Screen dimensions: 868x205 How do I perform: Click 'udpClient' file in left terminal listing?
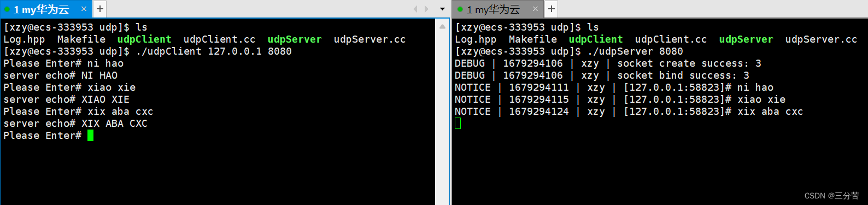click(144, 39)
